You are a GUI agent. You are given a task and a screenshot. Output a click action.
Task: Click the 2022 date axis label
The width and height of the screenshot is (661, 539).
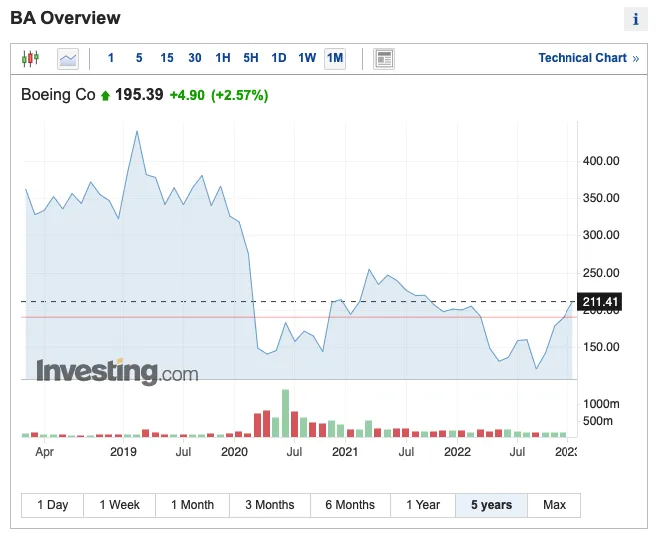pos(457,452)
